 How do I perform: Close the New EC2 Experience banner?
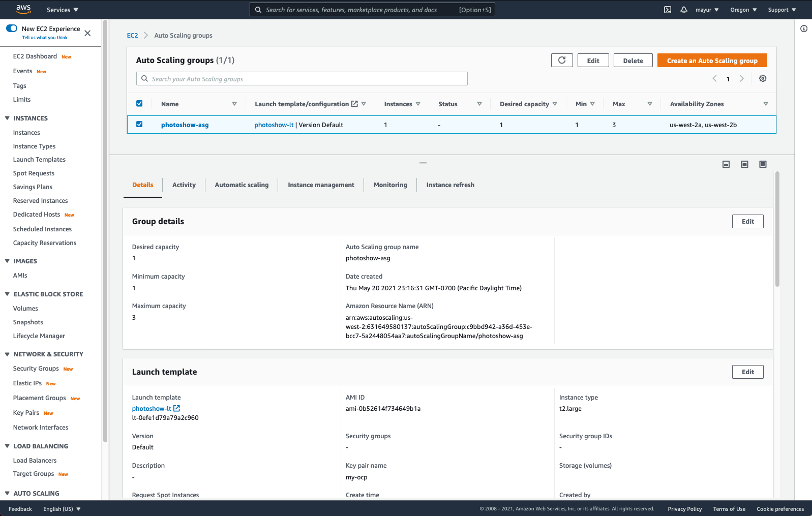[x=87, y=33]
